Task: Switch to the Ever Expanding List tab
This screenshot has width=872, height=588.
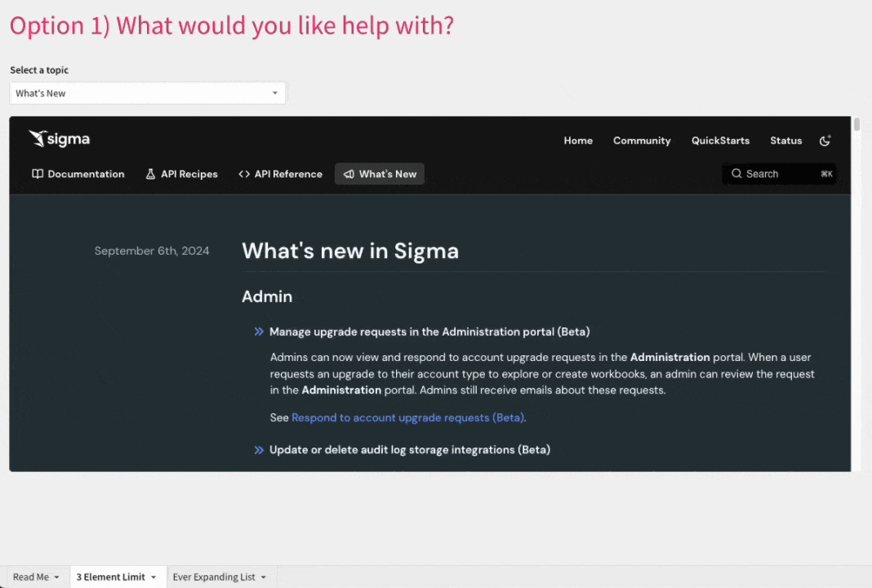Action: pos(214,577)
